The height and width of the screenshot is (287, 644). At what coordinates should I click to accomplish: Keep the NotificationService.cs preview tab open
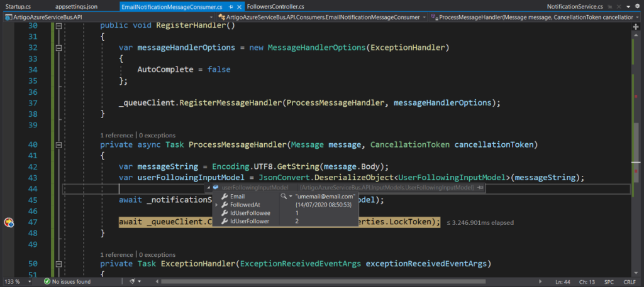(x=610, y=7)
